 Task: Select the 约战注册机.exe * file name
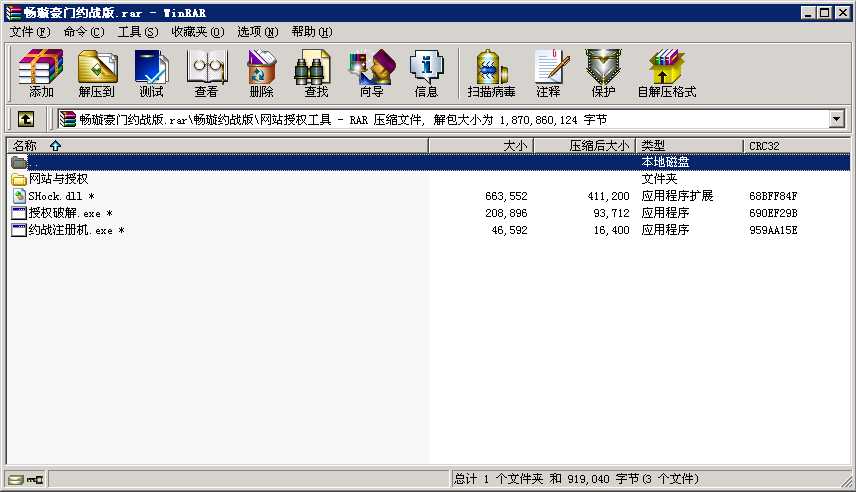pyautogui.click(x=76, y=230)
